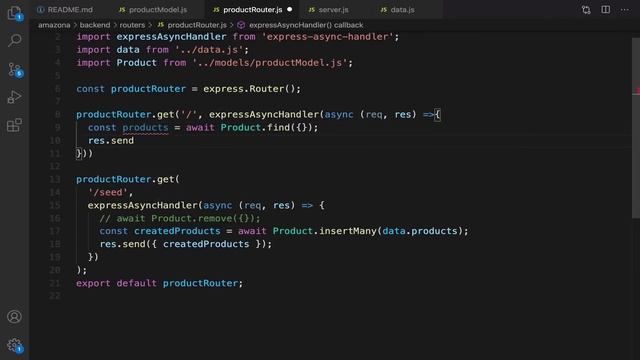Click on Product.find({}) call
Screen dimensions: 640x360
267,127
